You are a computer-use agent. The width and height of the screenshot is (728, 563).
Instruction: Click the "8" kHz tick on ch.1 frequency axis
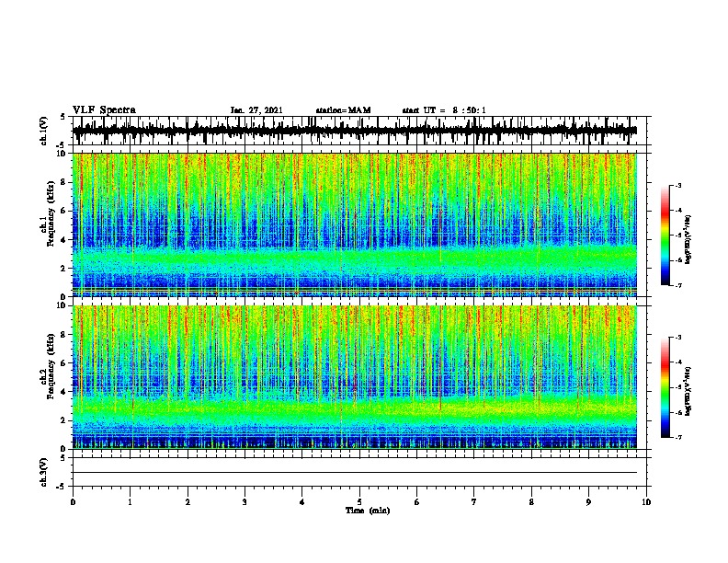64,182
